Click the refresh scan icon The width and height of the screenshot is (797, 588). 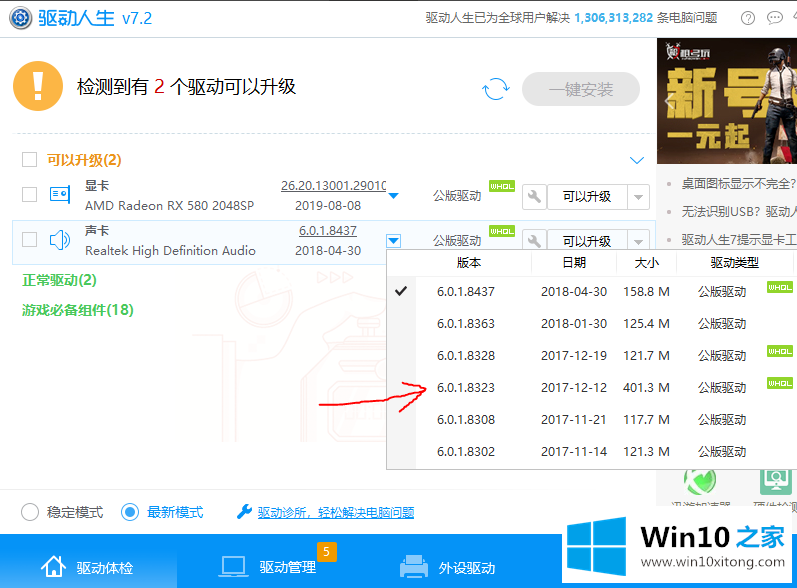pos(495,90)
